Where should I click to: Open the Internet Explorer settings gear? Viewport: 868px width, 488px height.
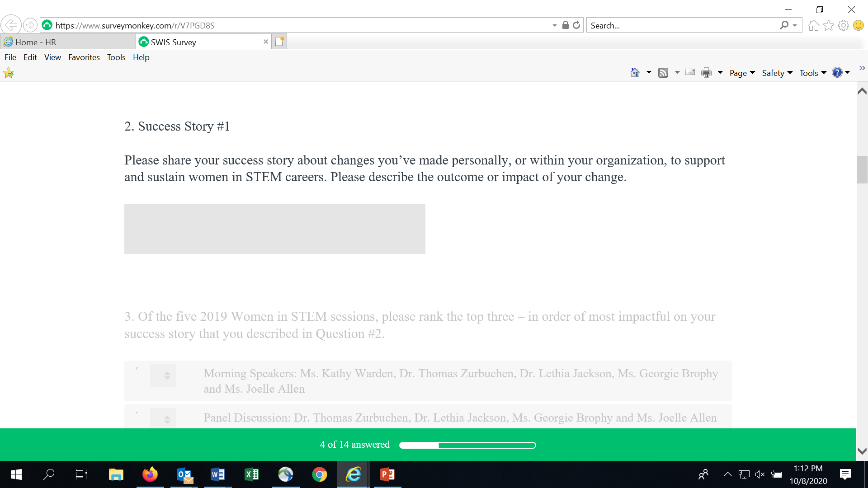(x=844, y=25)
